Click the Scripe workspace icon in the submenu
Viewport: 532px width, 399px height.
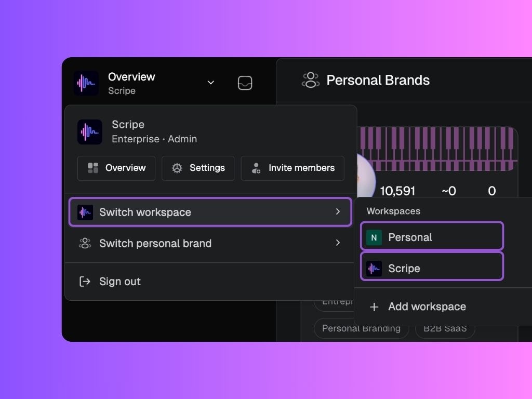(374, 269)
